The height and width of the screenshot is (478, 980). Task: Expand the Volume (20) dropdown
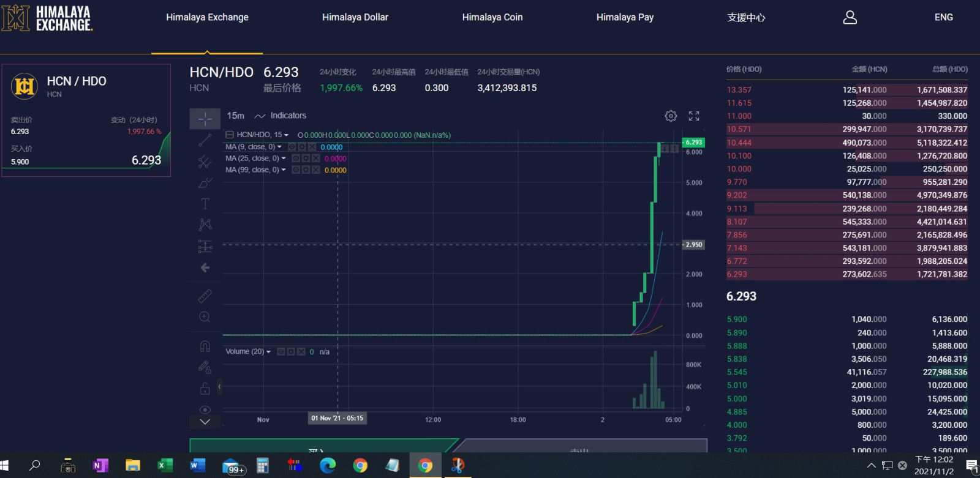click(268, 352)
